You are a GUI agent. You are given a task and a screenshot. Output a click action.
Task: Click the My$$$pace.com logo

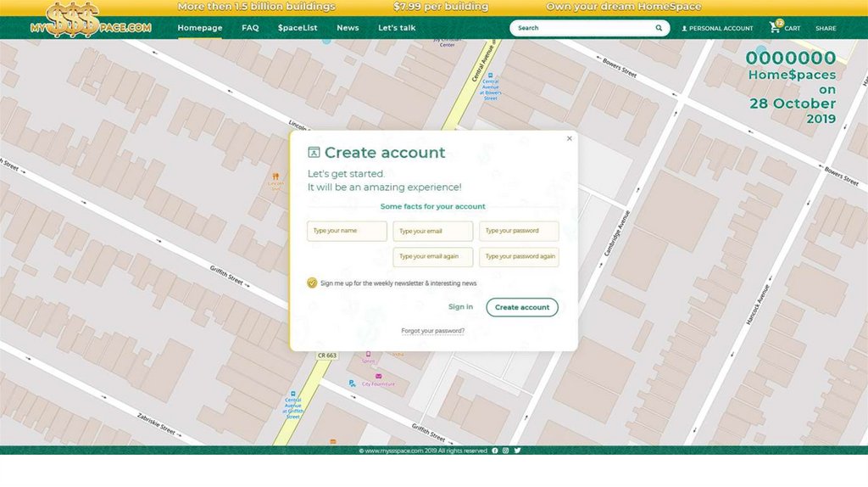pyautogui.click(x=91, y=20)
